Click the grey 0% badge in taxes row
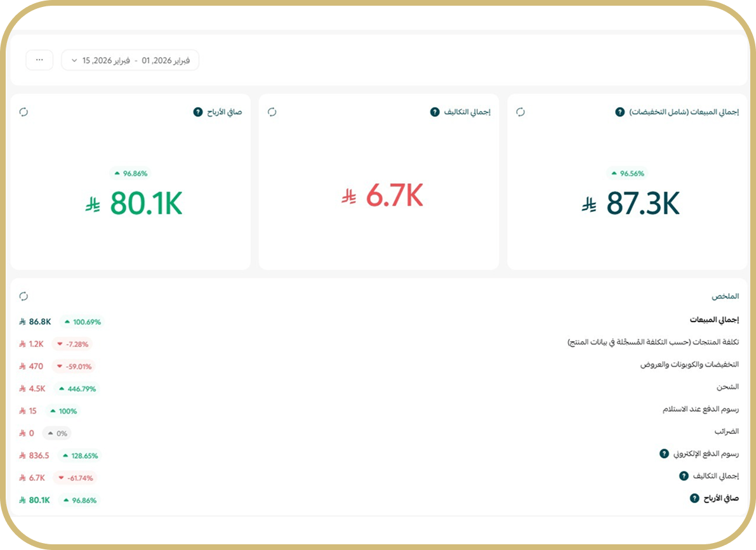The width and height of the screenshot is (756, 550). [57, 433]
